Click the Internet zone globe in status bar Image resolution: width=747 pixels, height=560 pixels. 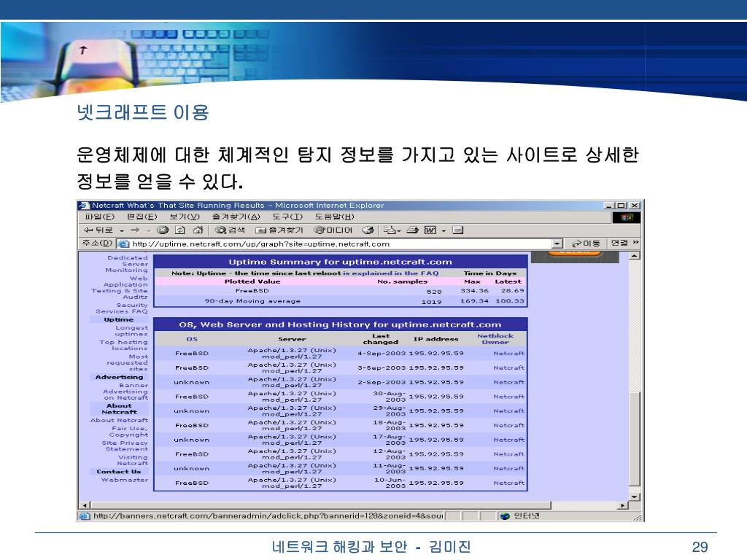point(505,516)
